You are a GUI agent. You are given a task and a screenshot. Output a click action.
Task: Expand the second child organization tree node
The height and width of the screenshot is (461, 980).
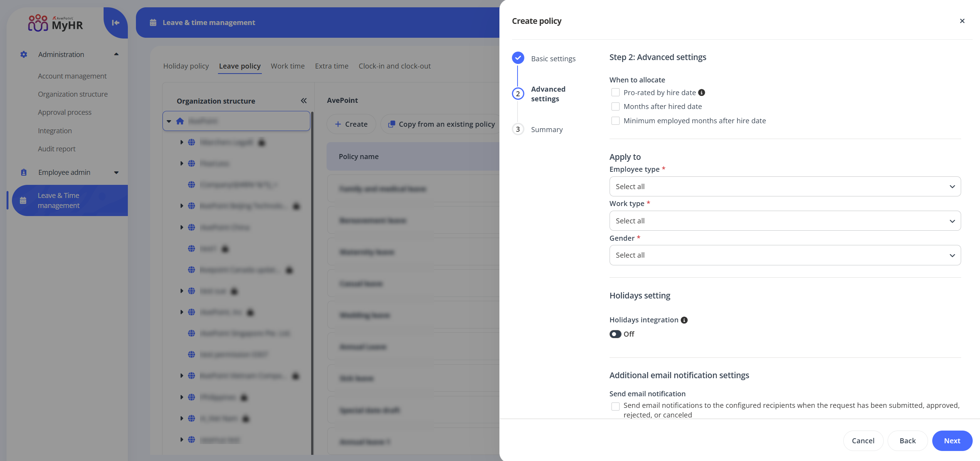(181, 163)
